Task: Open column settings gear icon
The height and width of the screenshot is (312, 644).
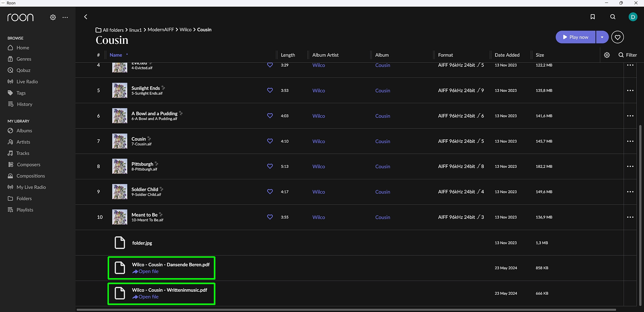Action: 607,55
